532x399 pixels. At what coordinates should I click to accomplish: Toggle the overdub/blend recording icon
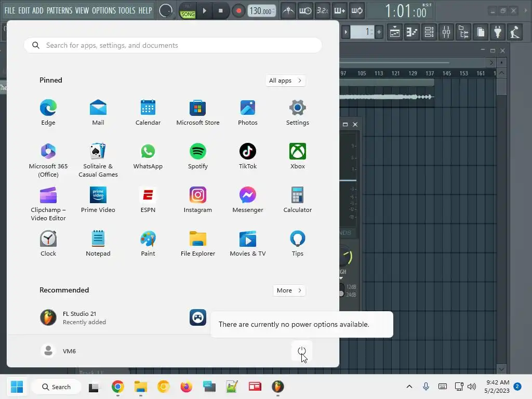[x=339, y=11]
